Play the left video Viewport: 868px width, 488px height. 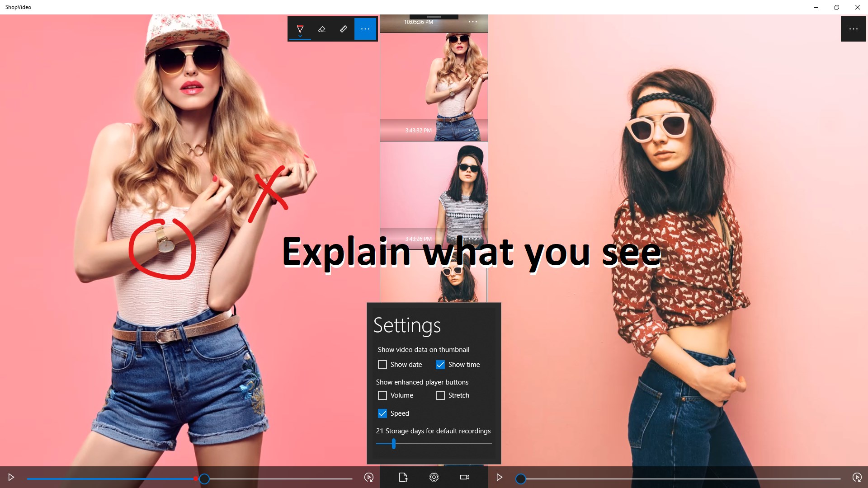pyautogui.click(x=11, y=477)
